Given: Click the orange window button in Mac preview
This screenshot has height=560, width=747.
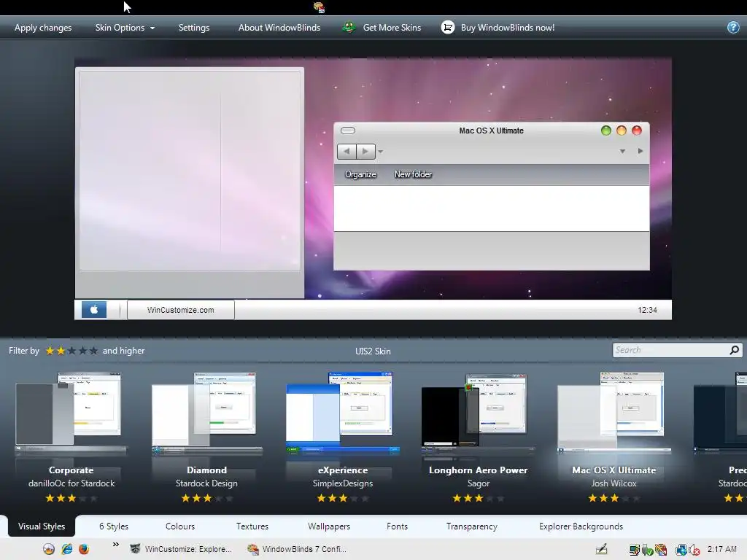Looking at the screenshot, I should click(622, 131).
